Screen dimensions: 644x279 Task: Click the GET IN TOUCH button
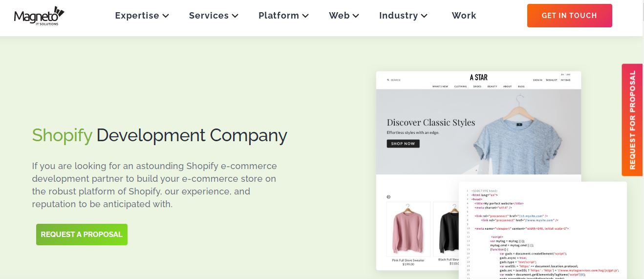(x=569, y=16)
